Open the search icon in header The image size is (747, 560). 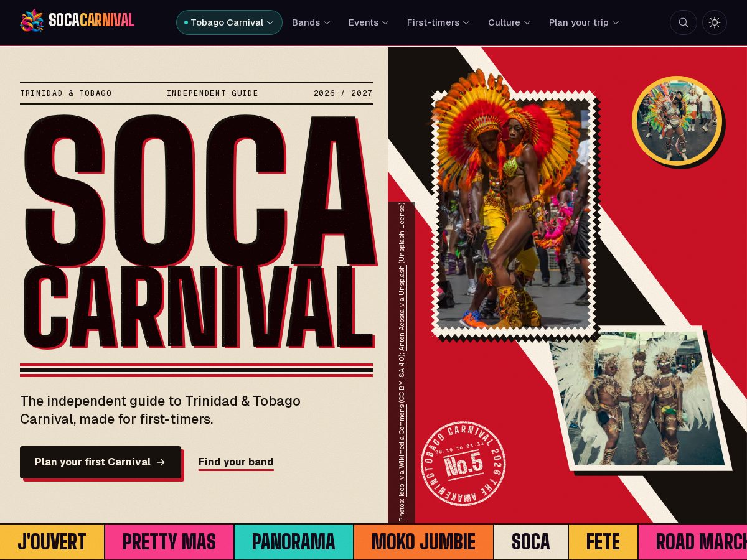click(x=684, y=22)
